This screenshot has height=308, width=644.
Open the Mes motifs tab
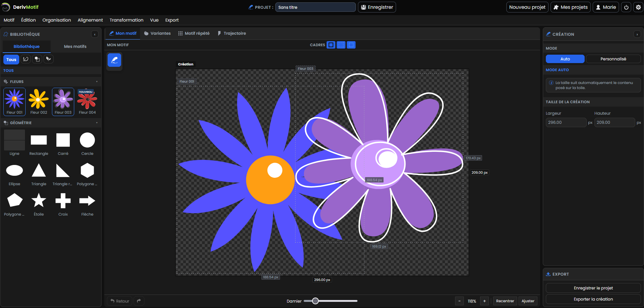tap(75, 47)
